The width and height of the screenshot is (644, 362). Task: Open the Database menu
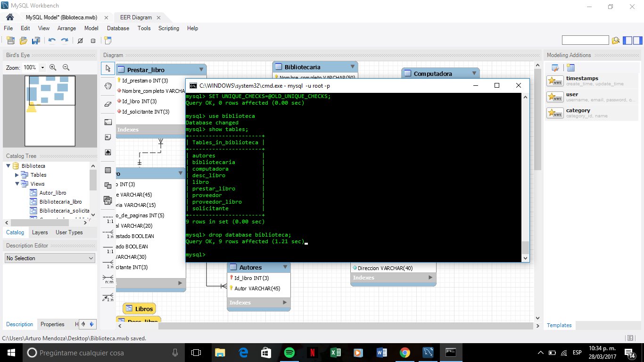[x=118, y=28]
